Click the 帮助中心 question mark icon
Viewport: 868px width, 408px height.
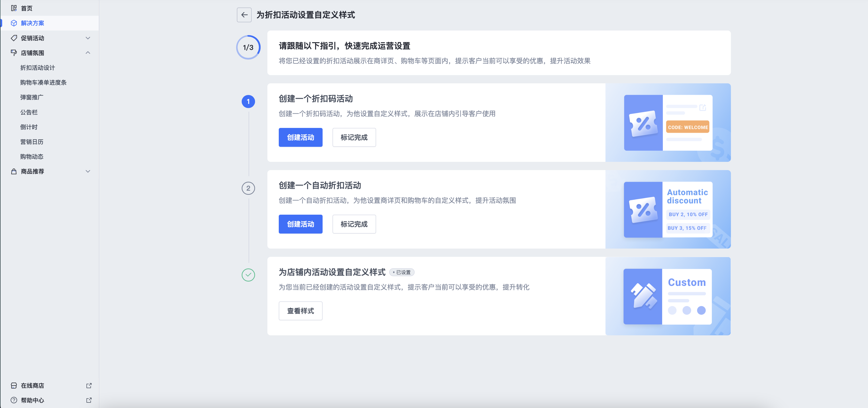(x=14, y=400)
